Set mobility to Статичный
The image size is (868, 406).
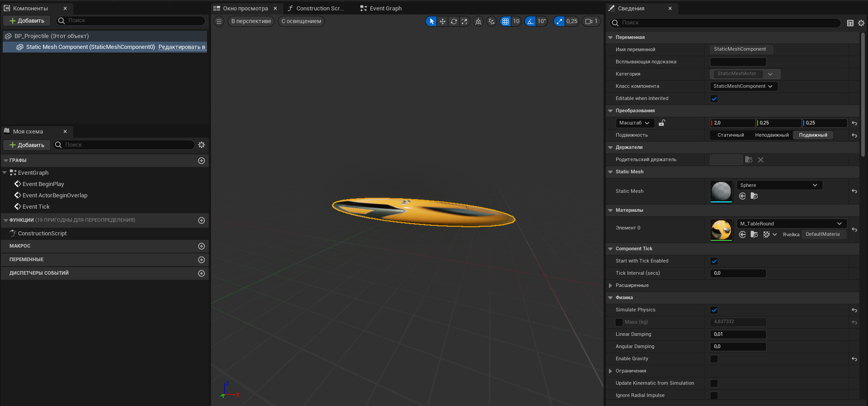(730, 135)
